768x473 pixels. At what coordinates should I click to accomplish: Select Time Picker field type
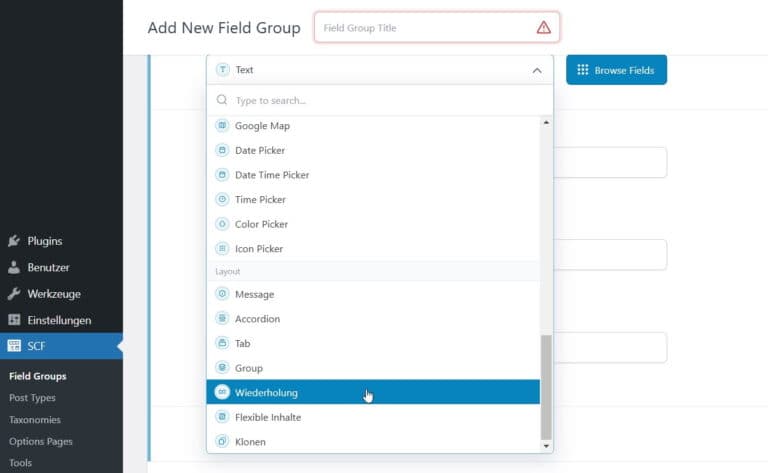coord(373,199)
